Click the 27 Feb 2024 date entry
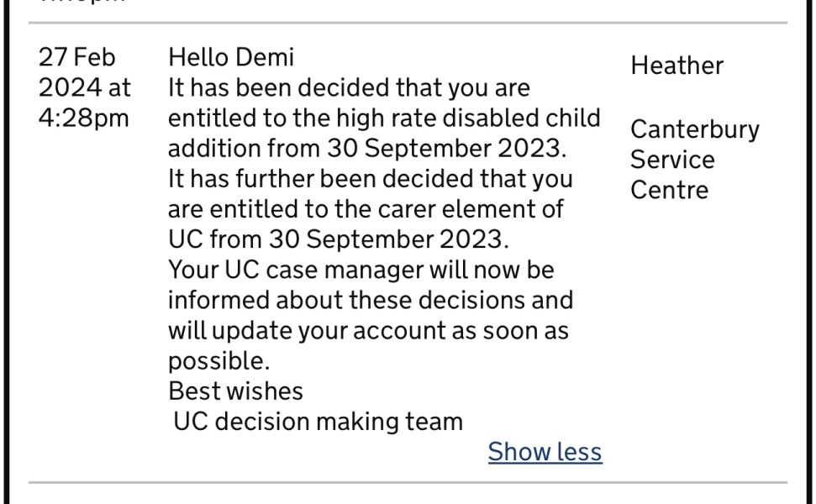Image resolution: width=816 pixels, height=504 pixels. (84, 72)
